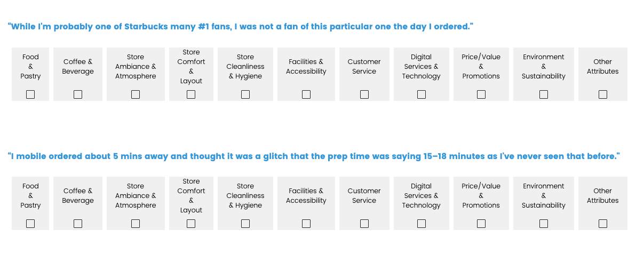Click the 'I mobile ordered' quote text

pyautogui.click(x=313, y=156)
